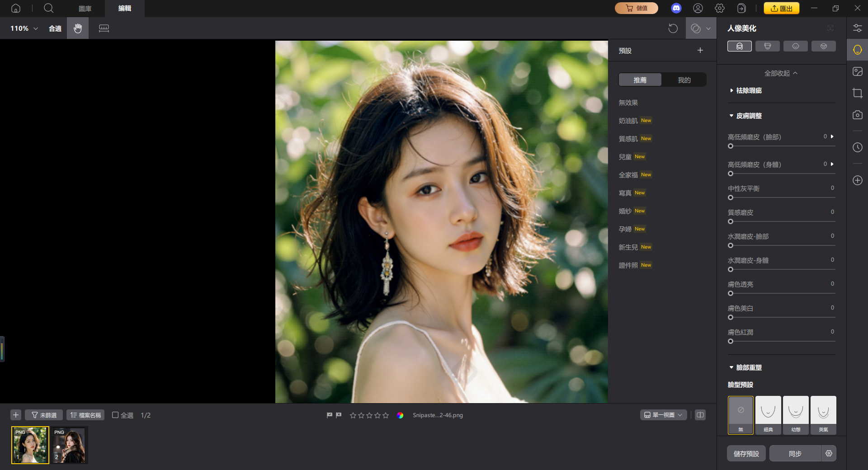Screen dimensions: 868x470
Task: Click the undo reset arrow icon
Action: pyautogui.click(x=673, y=28)
